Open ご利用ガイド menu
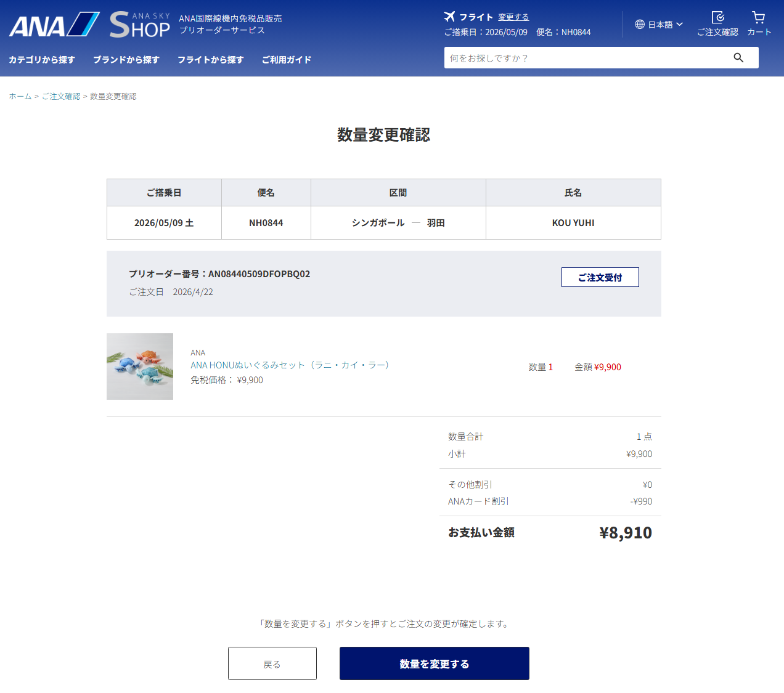The image size is (784, 693). (287, 60)
